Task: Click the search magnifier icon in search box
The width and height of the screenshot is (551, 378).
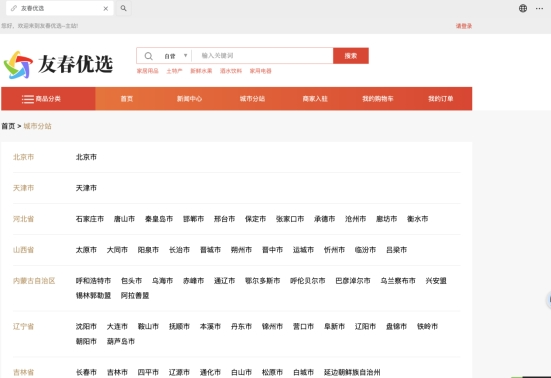Action: 149,56
